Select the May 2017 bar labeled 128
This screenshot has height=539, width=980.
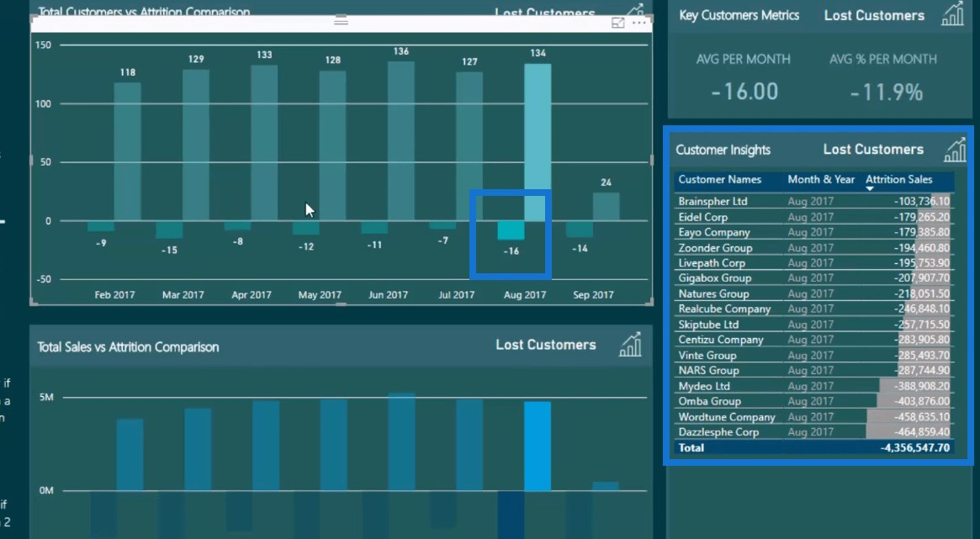tap(332, 145)
